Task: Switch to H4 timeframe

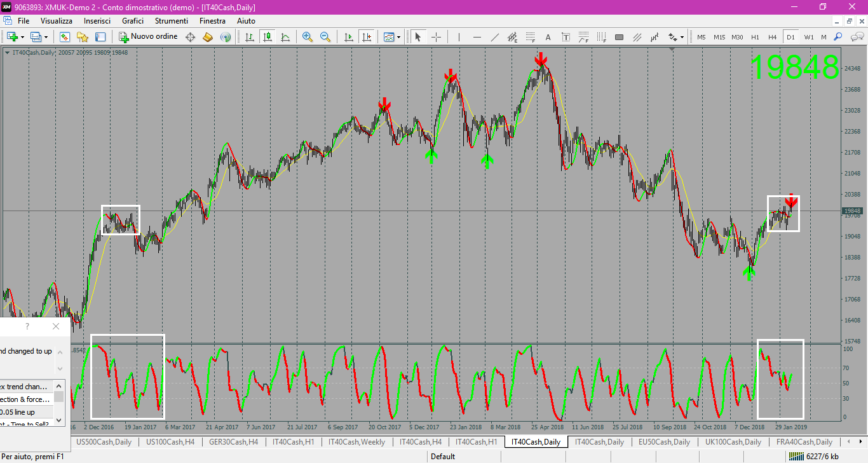Action: coord(773,37)
